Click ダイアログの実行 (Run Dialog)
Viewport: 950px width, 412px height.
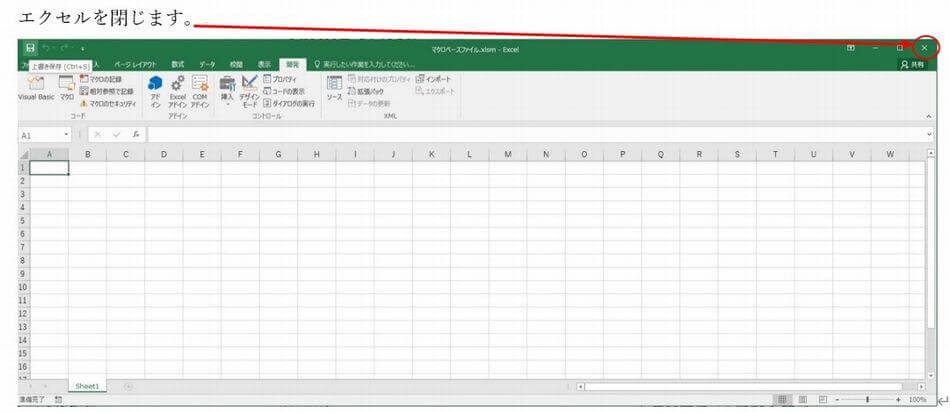(x=289, y=104)
